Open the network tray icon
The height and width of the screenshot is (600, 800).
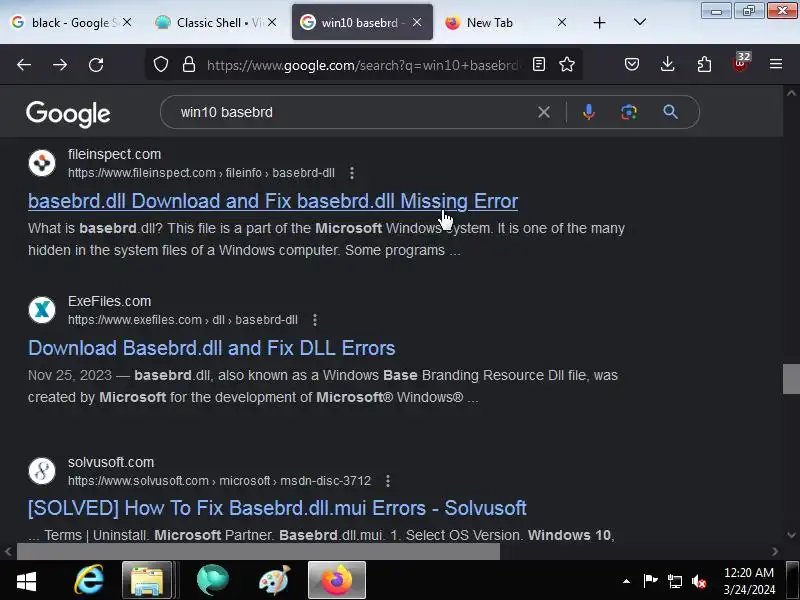[674, 581]
